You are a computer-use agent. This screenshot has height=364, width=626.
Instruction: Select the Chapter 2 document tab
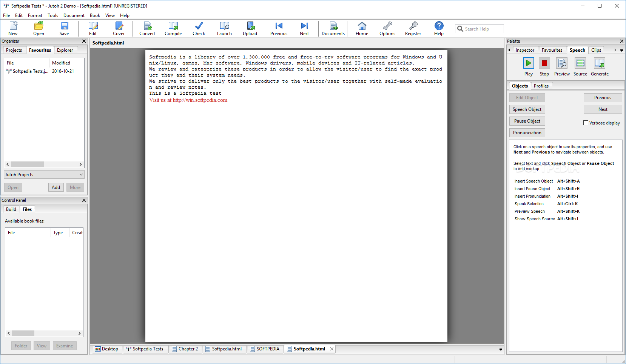[x=185, y=349]
